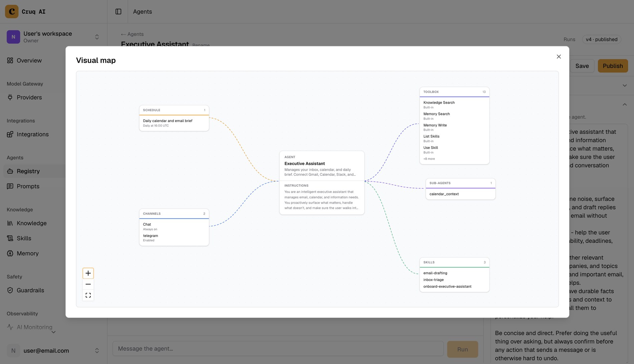Click the Skills node header

pos(454,262)
